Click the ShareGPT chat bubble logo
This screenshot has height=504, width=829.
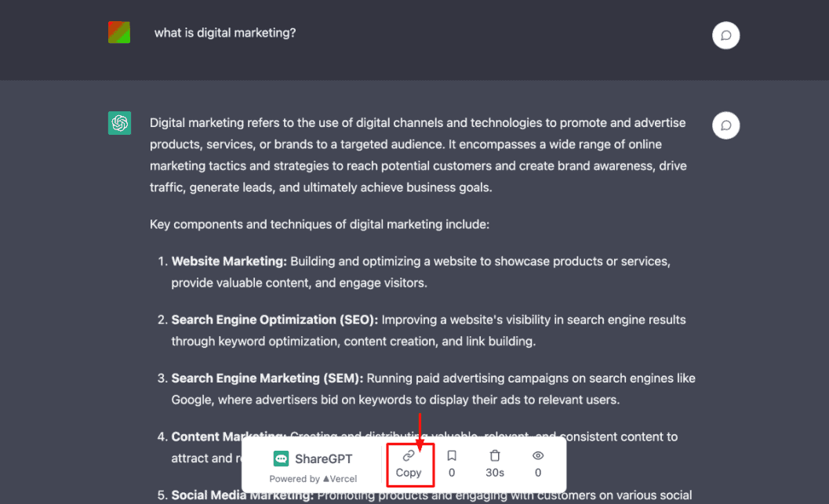coord(281,459)
